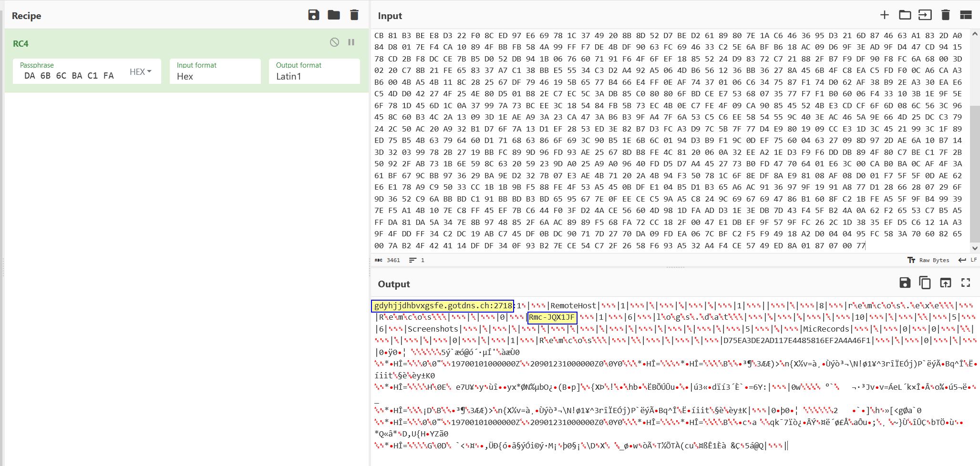Click the Input panel heading
The width and height of the screenshot is (980, 466).
[x=390, y=16]
